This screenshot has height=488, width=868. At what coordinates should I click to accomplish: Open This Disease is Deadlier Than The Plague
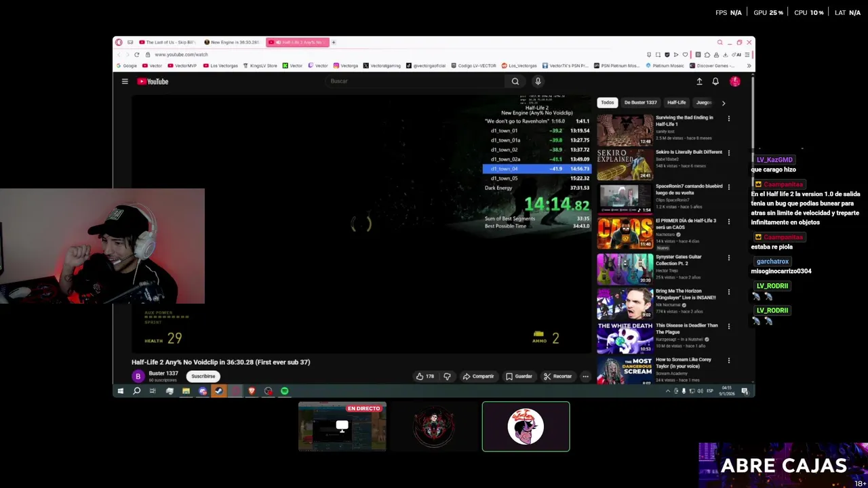pyautogui.click(x=686, y=329)
